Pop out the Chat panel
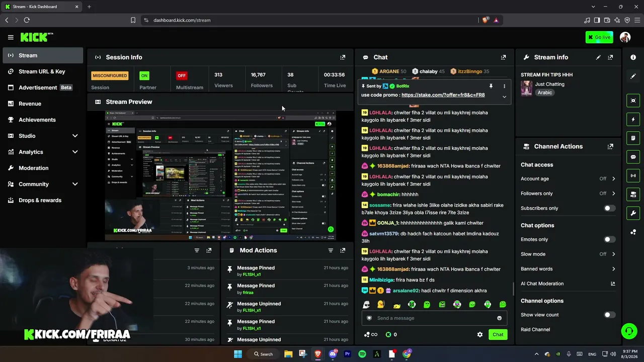This screenshot has width=644, height=362. point(503,57)
